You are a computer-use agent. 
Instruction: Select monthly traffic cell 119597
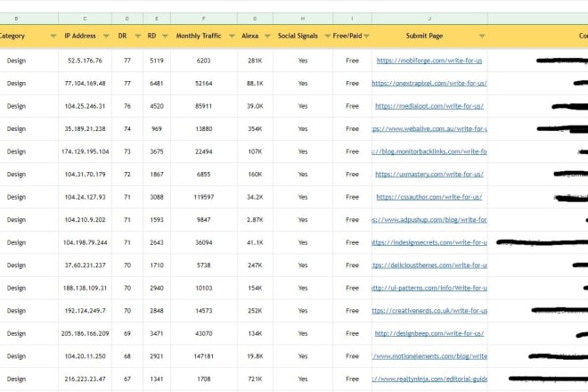tap(204, 197)
